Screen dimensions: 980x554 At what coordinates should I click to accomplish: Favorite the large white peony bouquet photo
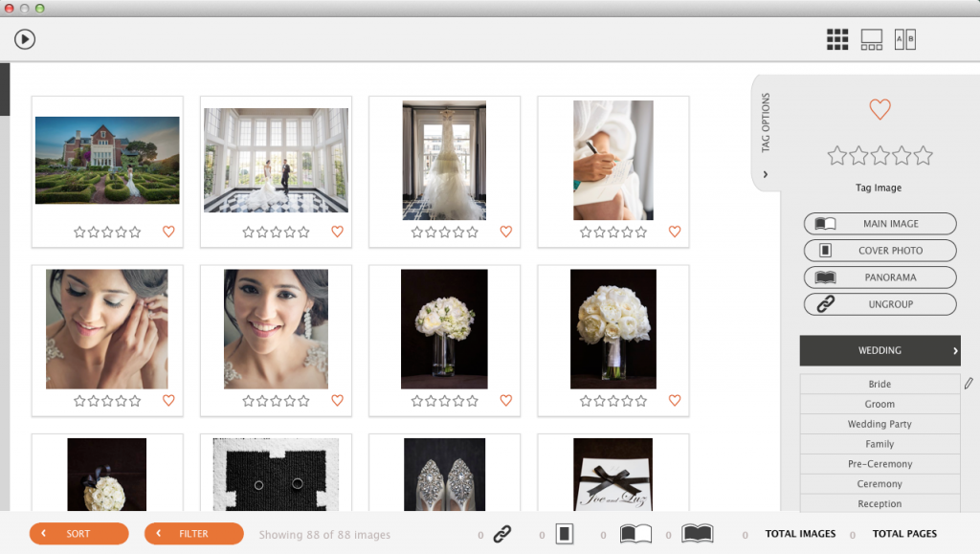[x=675, y=400]
